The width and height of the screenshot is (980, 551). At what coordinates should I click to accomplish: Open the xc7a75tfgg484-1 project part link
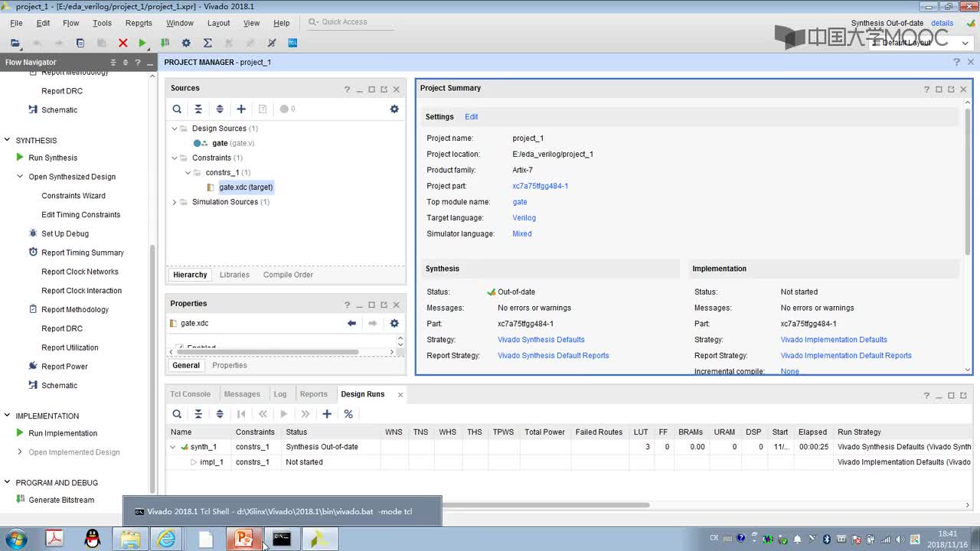pos(541,186)
